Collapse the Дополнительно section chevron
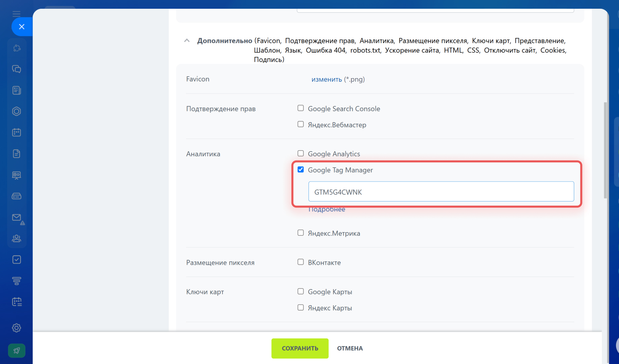 coord(187,41)
